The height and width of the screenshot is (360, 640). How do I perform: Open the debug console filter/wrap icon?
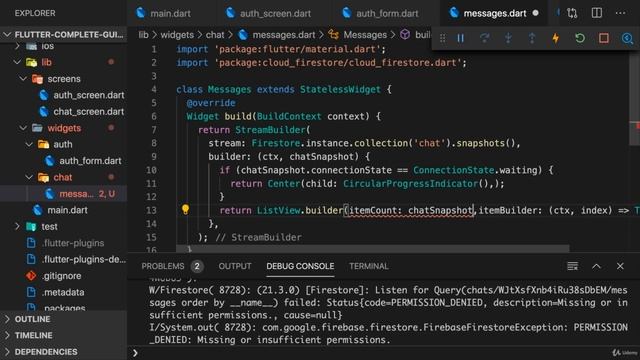572,266
